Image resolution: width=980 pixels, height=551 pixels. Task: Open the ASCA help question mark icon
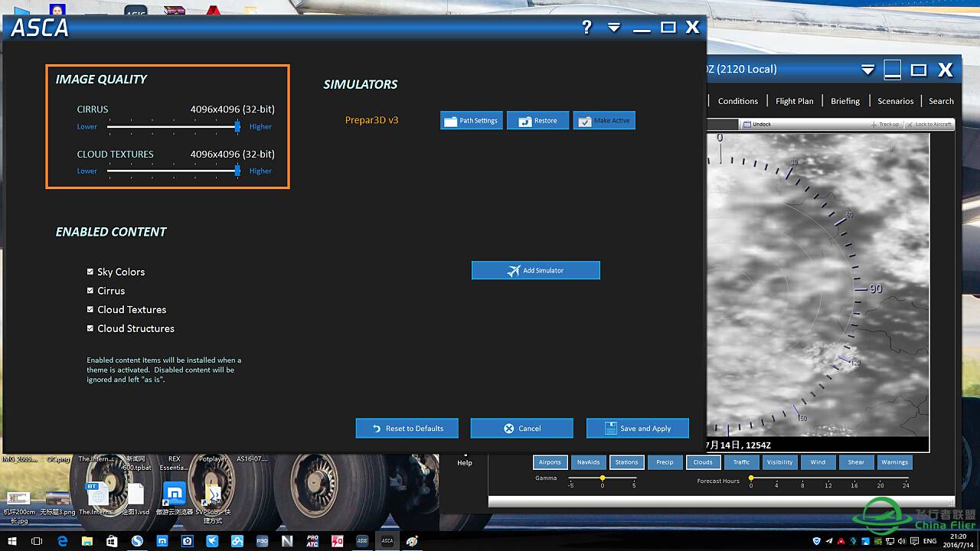(586, 28)
